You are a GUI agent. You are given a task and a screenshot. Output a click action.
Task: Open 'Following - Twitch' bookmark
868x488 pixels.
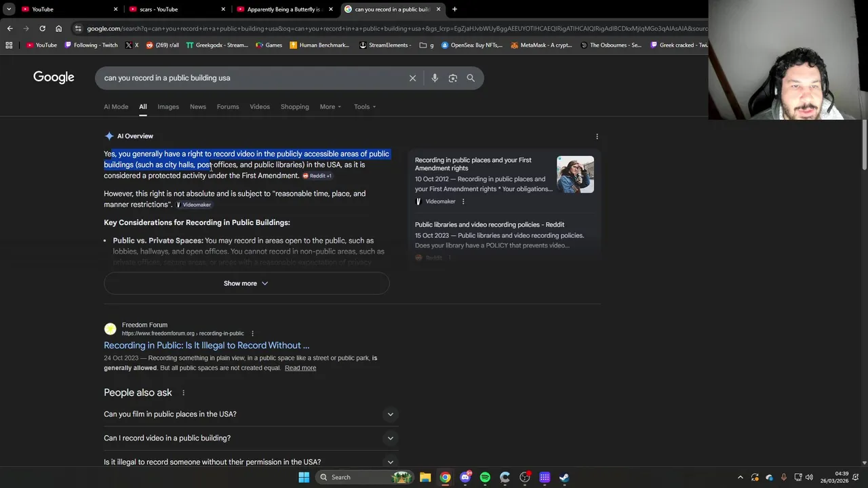click(91, 45)
